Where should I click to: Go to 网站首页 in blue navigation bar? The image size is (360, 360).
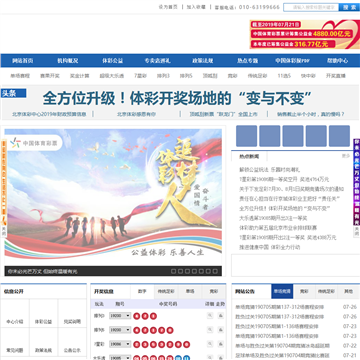pyautogui.click(x=23, y=61)
